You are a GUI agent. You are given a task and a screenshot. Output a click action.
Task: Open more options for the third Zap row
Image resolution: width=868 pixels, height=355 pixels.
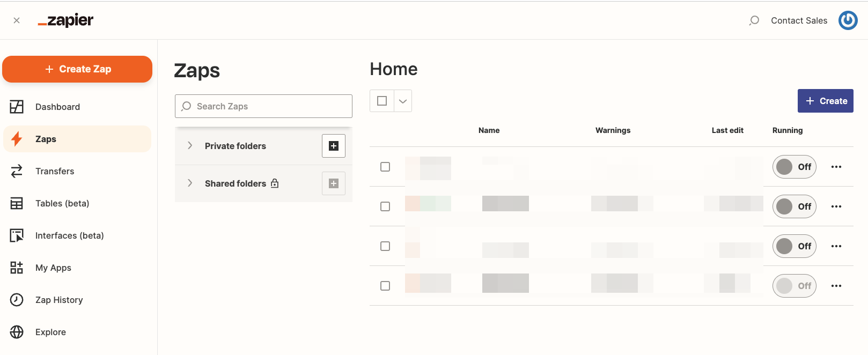point(836,246)
